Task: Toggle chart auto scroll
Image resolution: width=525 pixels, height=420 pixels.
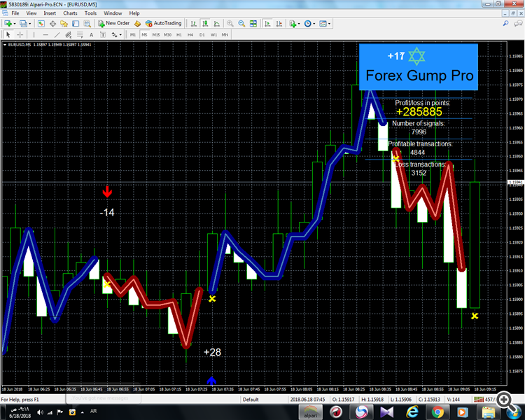Action: (267, 23)
